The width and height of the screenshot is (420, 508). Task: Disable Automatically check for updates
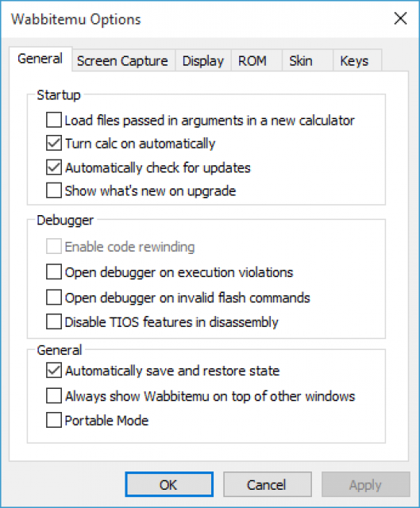[54, 167]
